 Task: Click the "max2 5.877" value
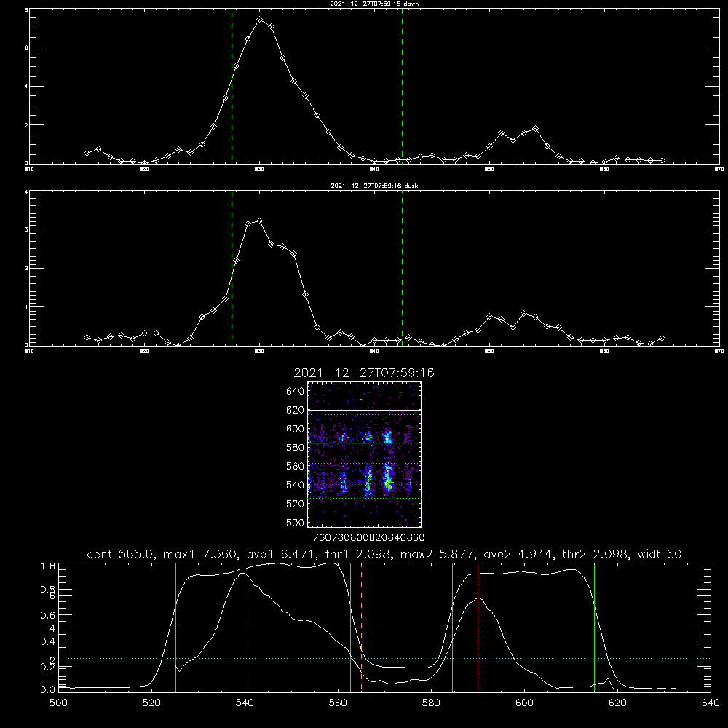click(438, 554)
